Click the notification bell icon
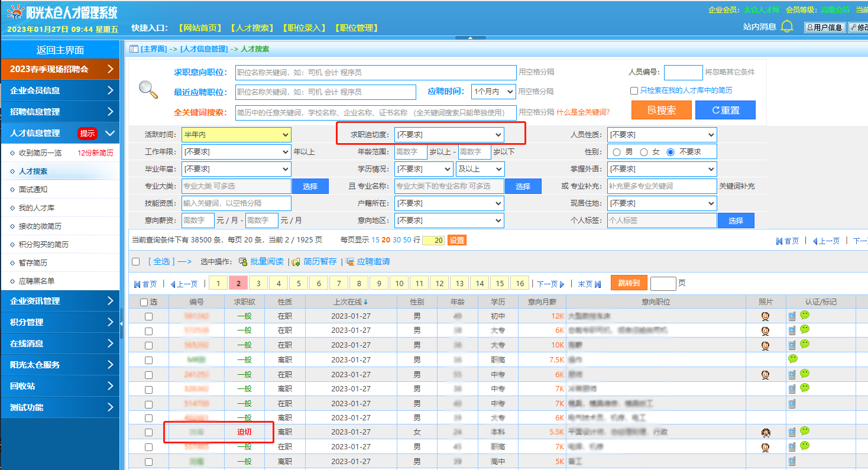This screenshot has width=868, height=470. coord(786,27)
